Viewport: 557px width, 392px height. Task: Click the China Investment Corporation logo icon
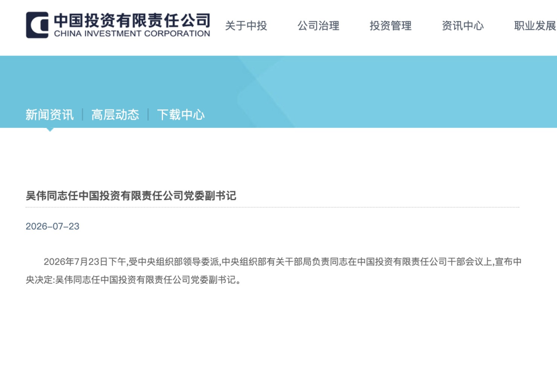37,25
